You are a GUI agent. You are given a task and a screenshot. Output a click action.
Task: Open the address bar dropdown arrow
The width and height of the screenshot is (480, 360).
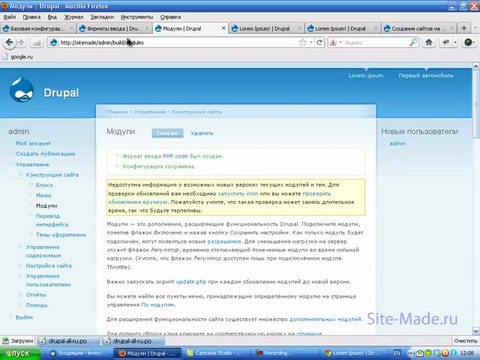tap(311, 43)
